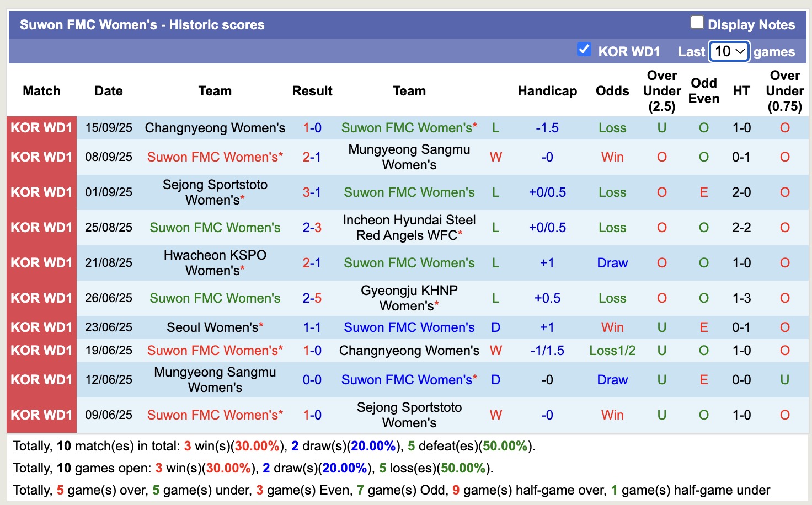Image resolution: width=812 pixels, height=505 pixels.
Task: Enable the Display Notes checkbox
Action: tap(697, 22)
